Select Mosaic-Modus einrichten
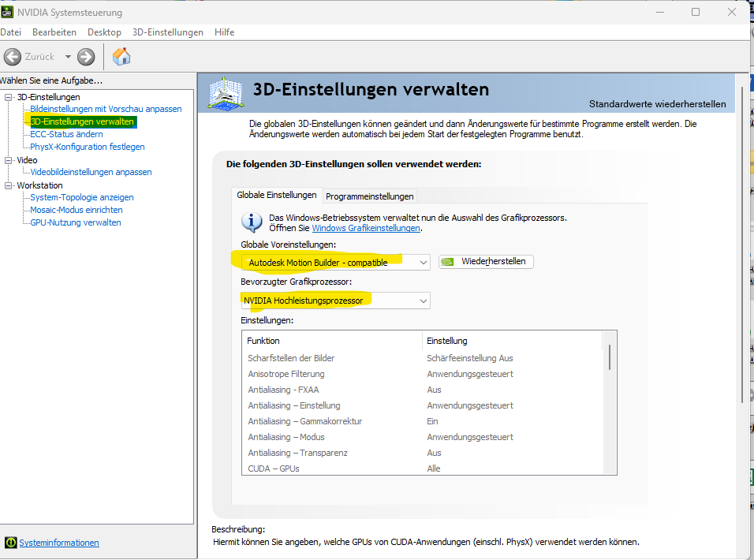The height and width of the screenshot is (560, 754). pyautogui.click(x=77, y=210)
